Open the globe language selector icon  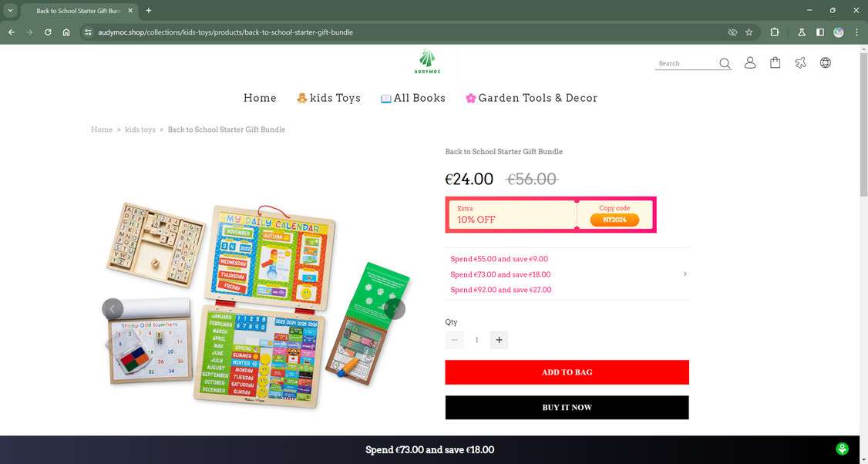pos(826,62)
